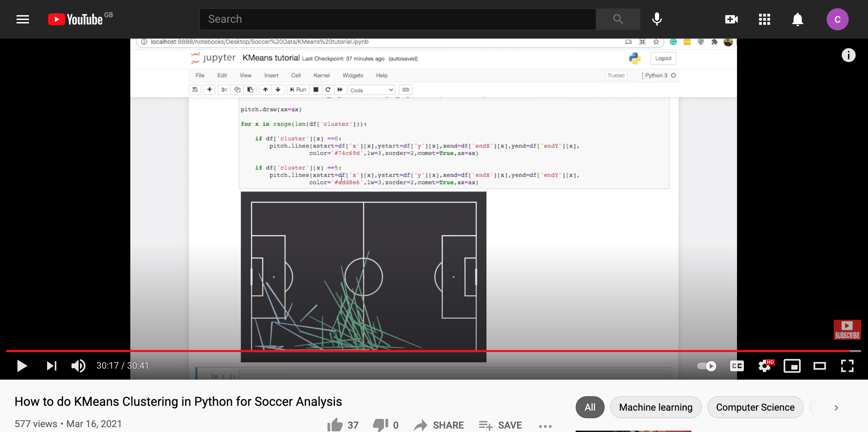Toggle the autoplay switch
Image resolution: width=868 pixels, height=432 pixels.
(x=706, y=366)
